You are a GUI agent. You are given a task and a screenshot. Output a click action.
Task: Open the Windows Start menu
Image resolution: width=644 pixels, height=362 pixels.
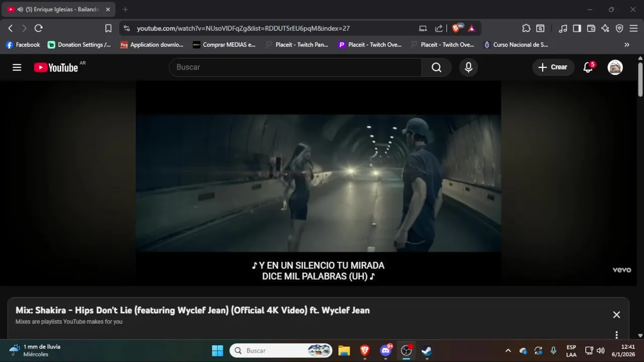pos(217,350)
